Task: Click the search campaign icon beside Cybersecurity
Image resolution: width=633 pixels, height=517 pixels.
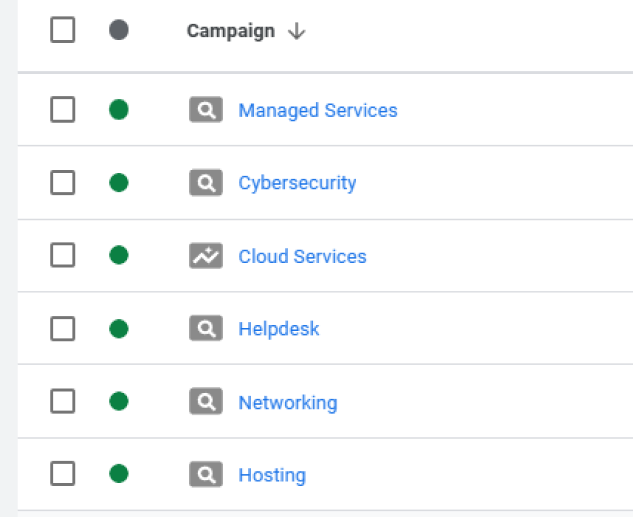Action: click(205, 183)
